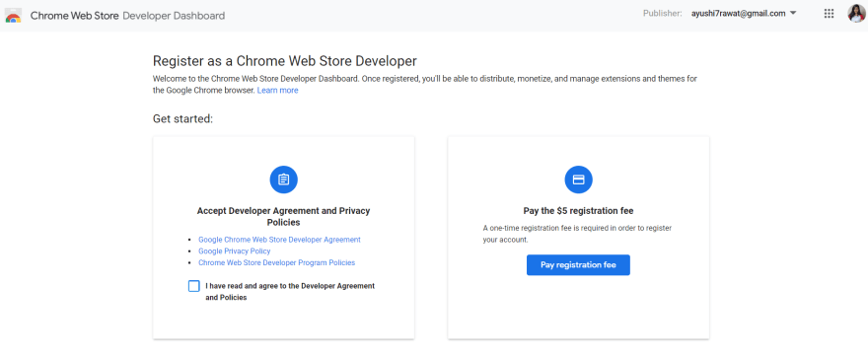The image size is (868, 357).
Task: Click the 'Pay the $5 registration fee' heading
Action: (x=578, y=211)
